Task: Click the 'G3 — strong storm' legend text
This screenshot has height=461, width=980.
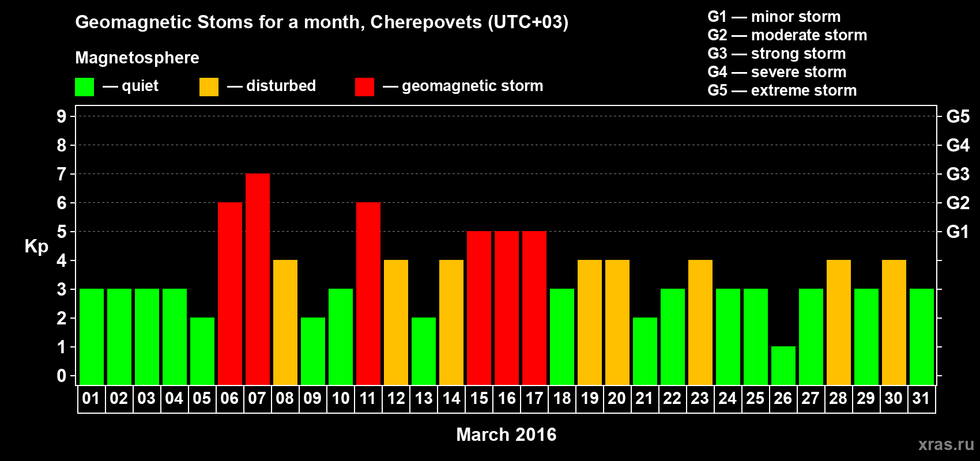Action: [777, 54]
